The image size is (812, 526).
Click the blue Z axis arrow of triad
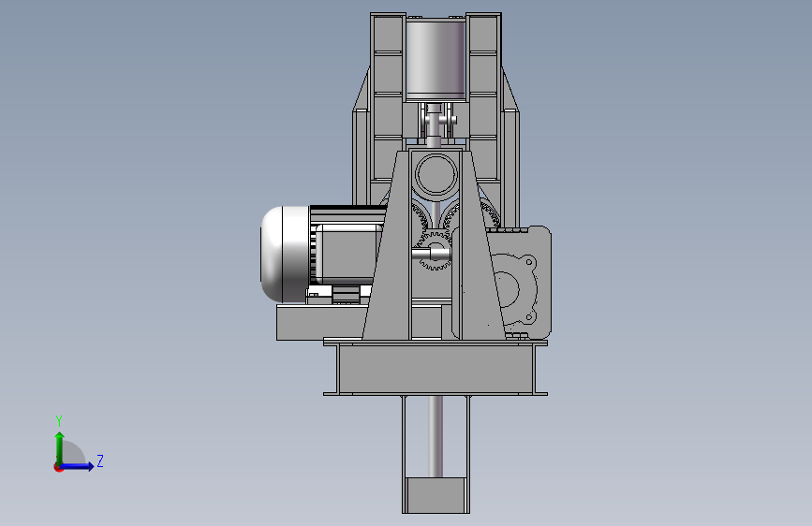[78, 466]
